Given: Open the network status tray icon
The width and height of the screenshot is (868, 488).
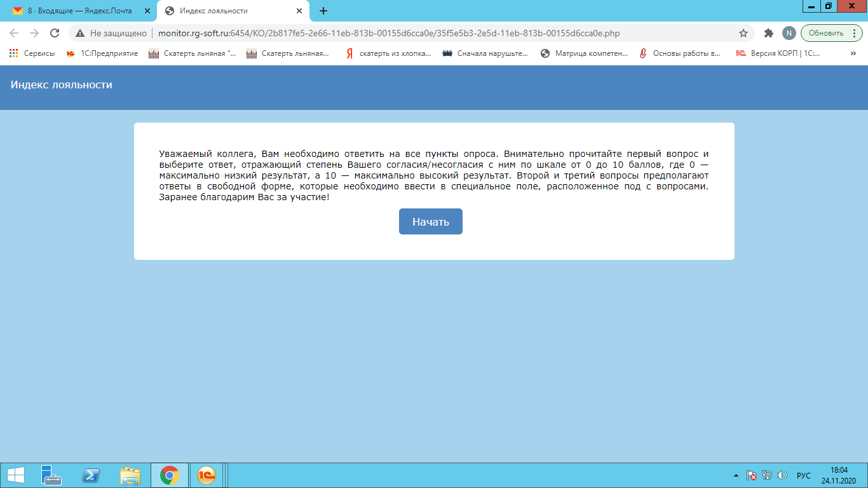Looking at the screenshot, I should coord(767,475).
